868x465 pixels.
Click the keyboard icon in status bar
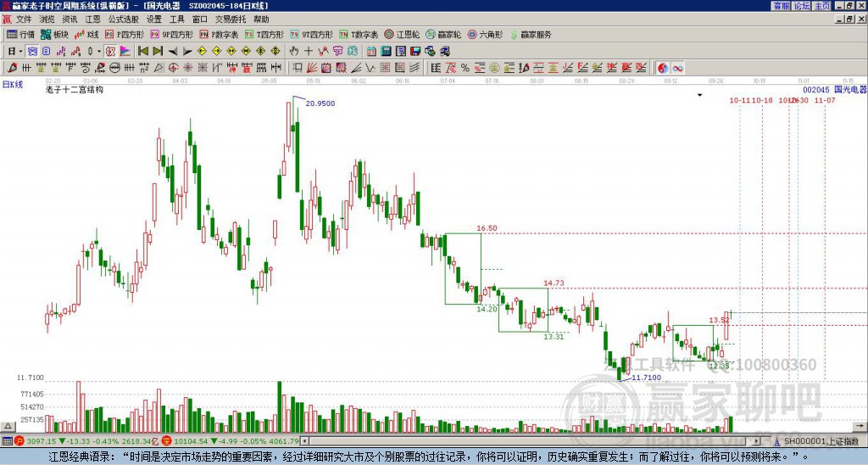[x=7, y=441]
